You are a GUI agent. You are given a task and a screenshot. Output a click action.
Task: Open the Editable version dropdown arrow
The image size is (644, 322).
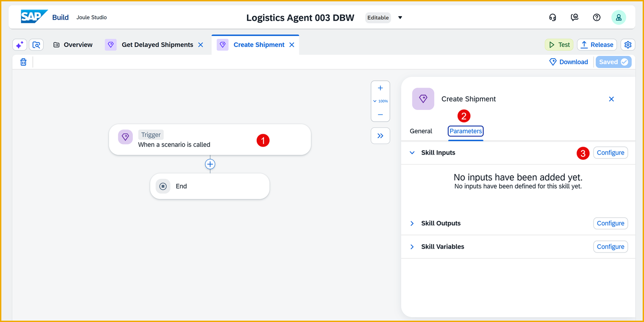(400, 17)
